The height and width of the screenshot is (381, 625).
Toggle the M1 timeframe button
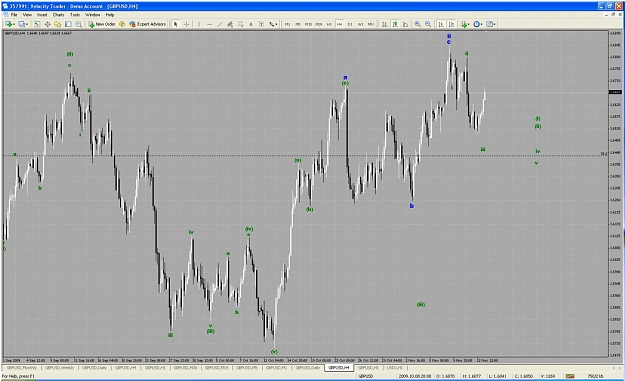click(x=287, y=24)
